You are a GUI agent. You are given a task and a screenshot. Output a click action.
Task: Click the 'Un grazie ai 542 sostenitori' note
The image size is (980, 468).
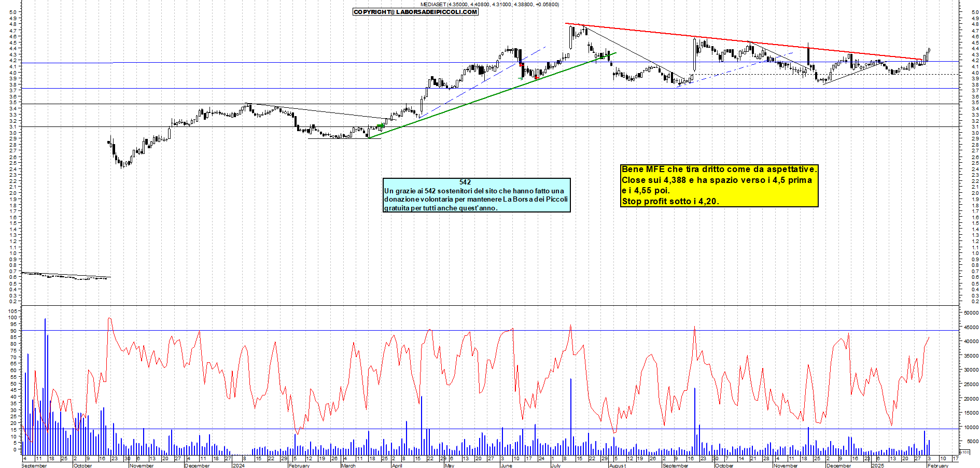(x=477, y=195)
